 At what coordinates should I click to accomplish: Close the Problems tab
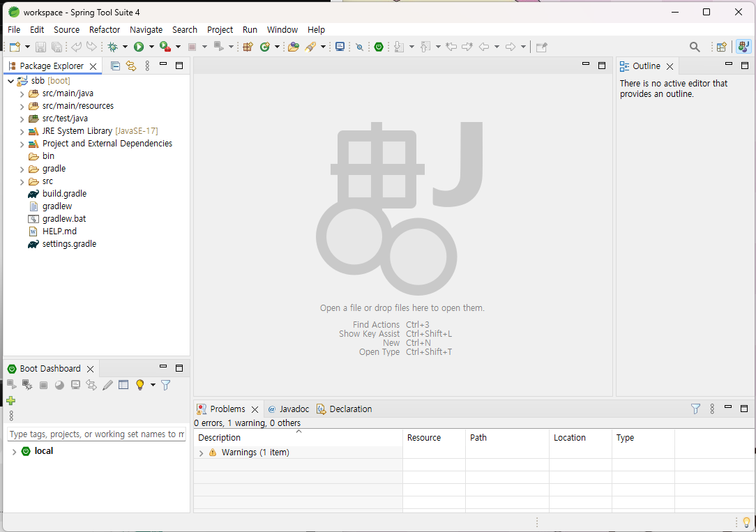255,409
